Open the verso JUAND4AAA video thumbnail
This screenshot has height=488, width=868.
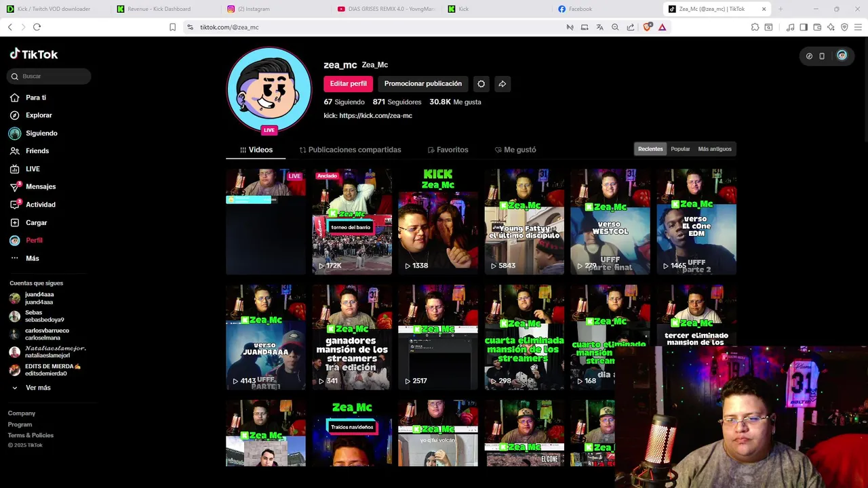[x=266, y=338]
